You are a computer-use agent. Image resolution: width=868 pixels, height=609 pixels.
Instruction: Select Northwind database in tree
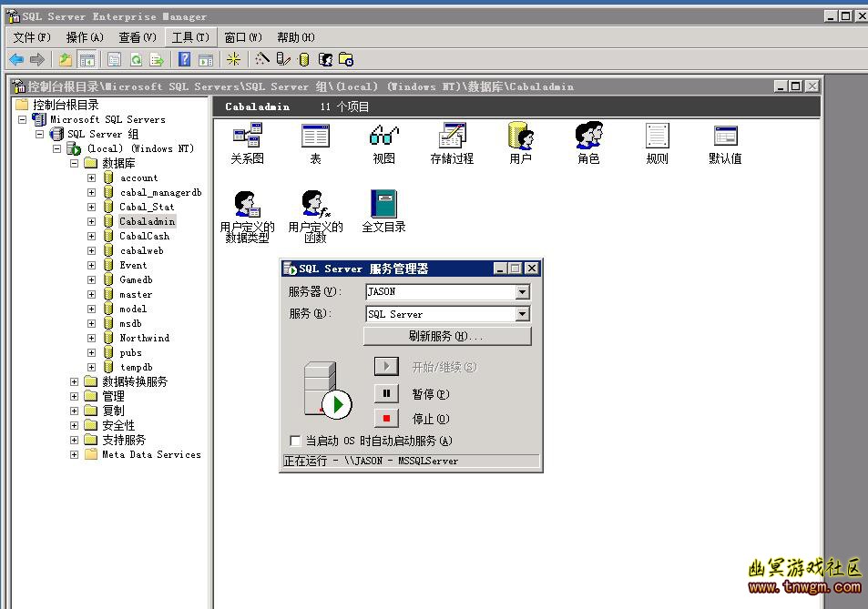(145, 338)
